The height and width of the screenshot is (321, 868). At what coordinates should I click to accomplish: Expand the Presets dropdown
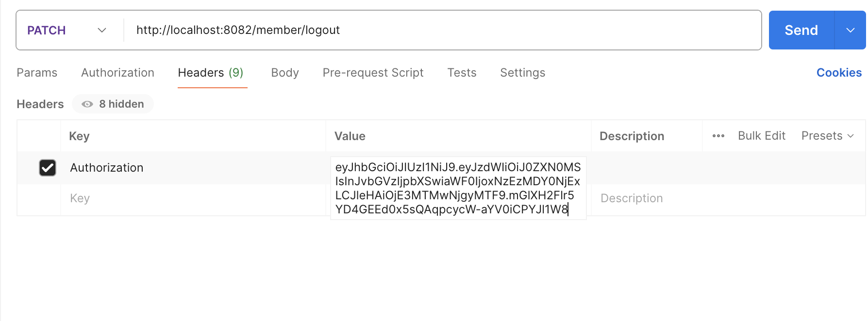(828, 136)
